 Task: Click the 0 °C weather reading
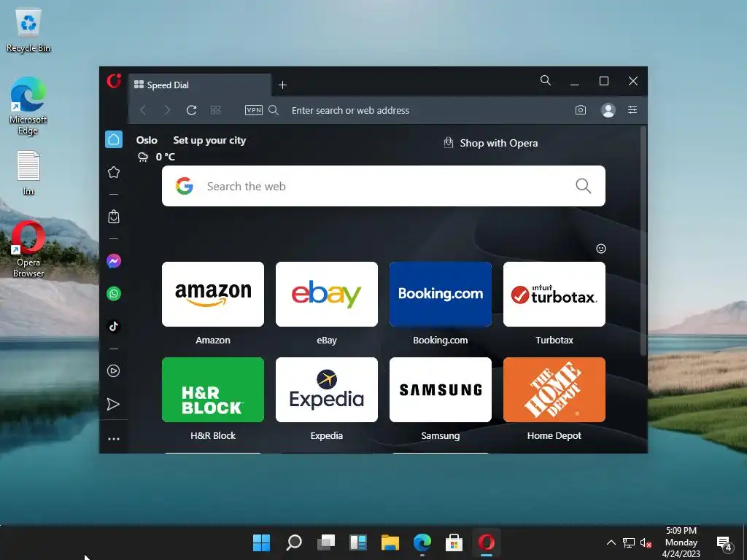[x=166, y=157]
